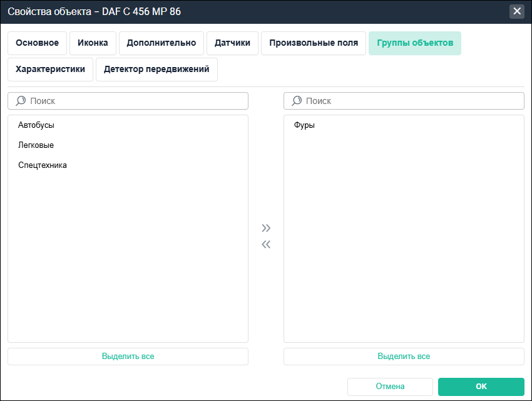Choose Спецтехника from the left list
The width and height of the screenshot is (532, 401).
coord(43,165)
